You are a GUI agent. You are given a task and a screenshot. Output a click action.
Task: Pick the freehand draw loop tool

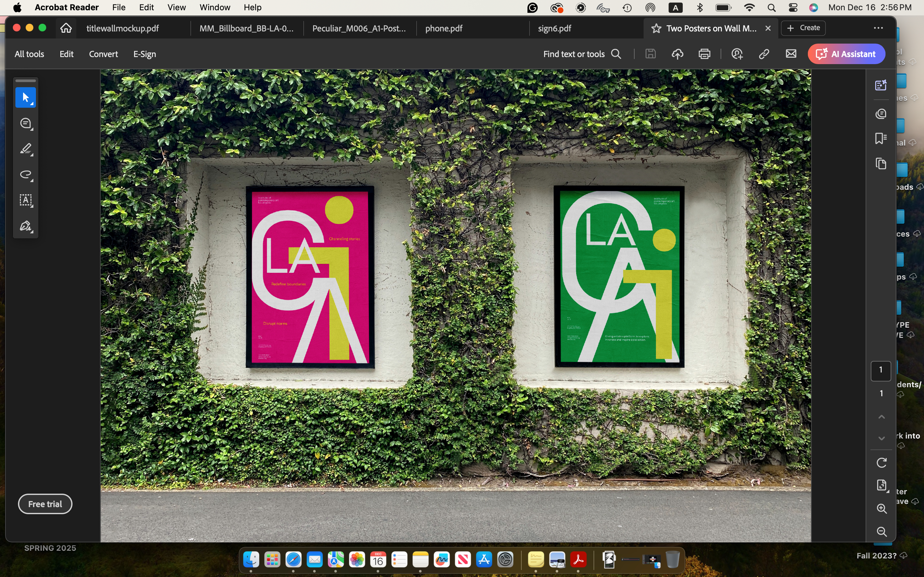[x=26, y=175]
